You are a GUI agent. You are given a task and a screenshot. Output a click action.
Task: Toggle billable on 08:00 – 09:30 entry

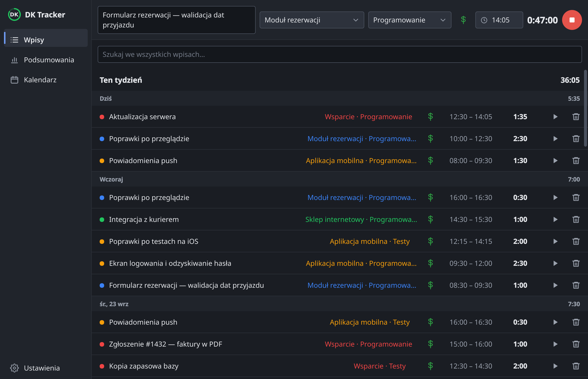[430, 161]
